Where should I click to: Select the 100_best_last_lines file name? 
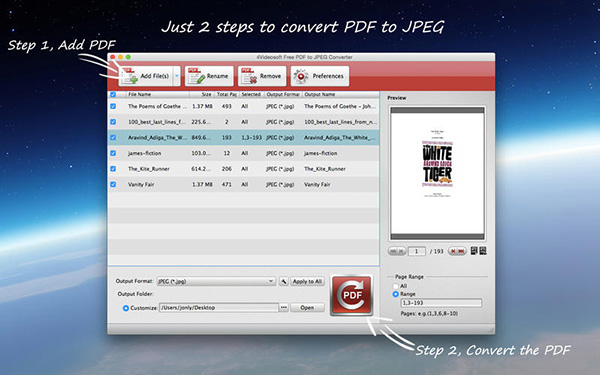(157, 122)
